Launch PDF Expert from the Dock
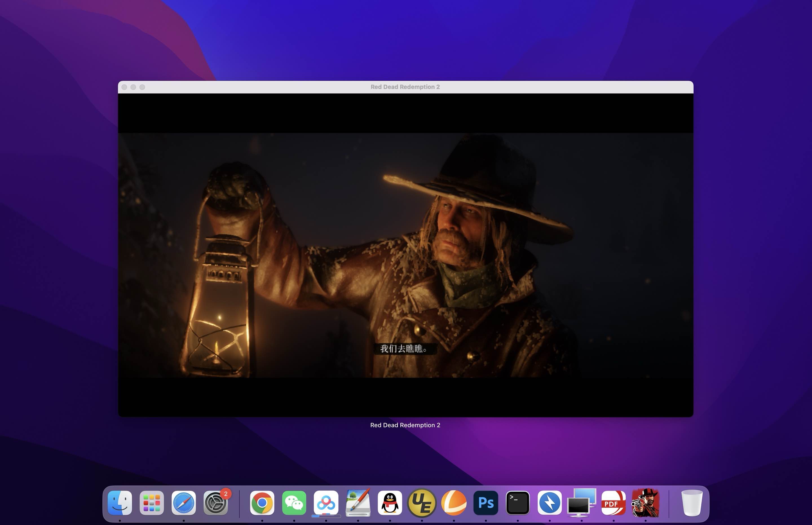 coord(614,502)
